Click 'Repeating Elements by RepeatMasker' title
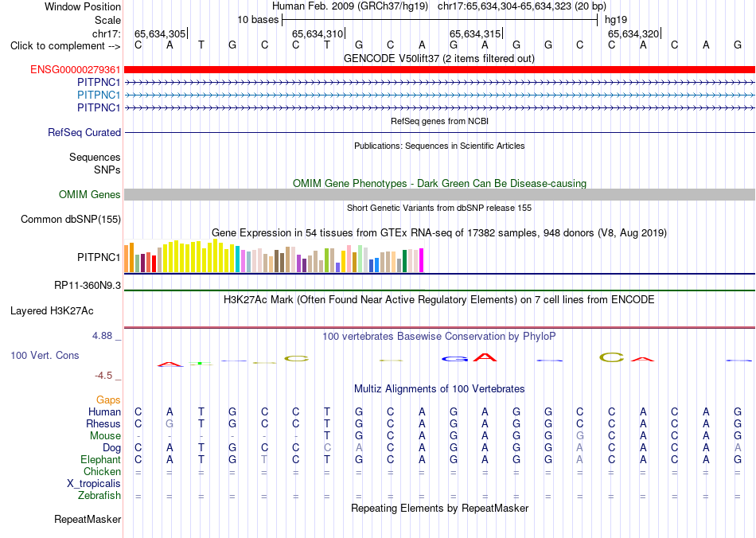The width and height of the screenshot is (756, 538). point(440,509)
